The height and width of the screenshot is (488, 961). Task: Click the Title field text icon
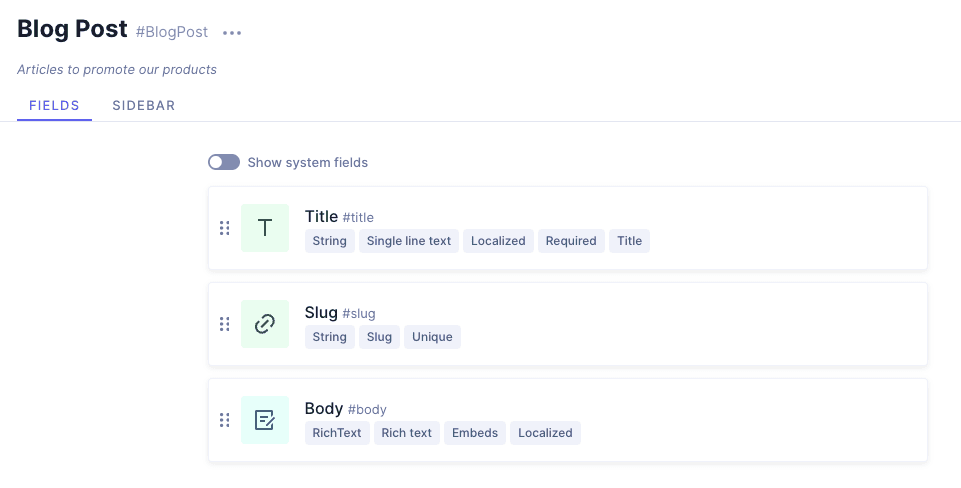(265, 228)
